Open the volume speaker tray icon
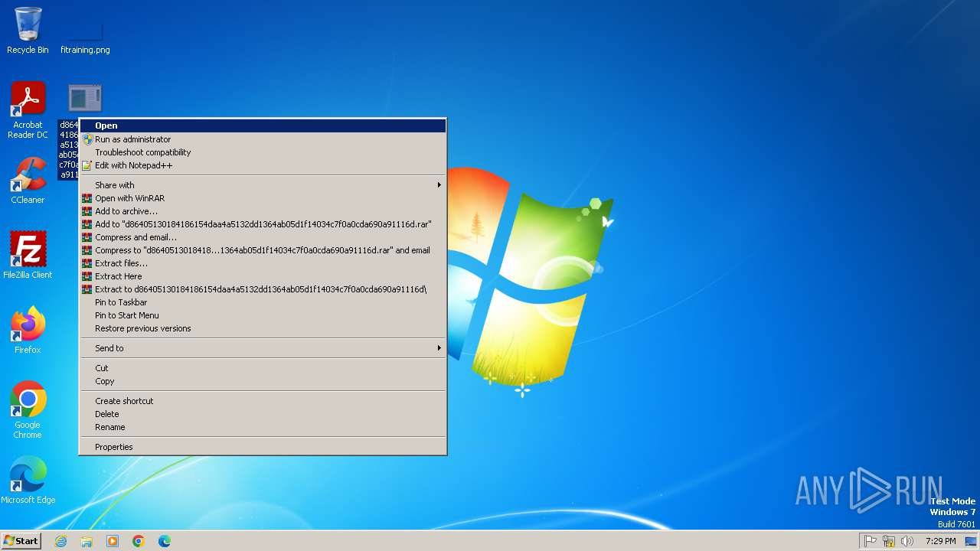The width and height of the screenshot is (980, 551). point(907,541)
